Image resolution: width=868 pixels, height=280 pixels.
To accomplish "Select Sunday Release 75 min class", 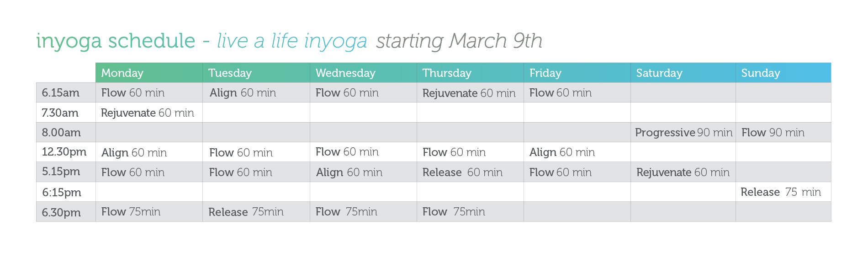I will point(781,192).
